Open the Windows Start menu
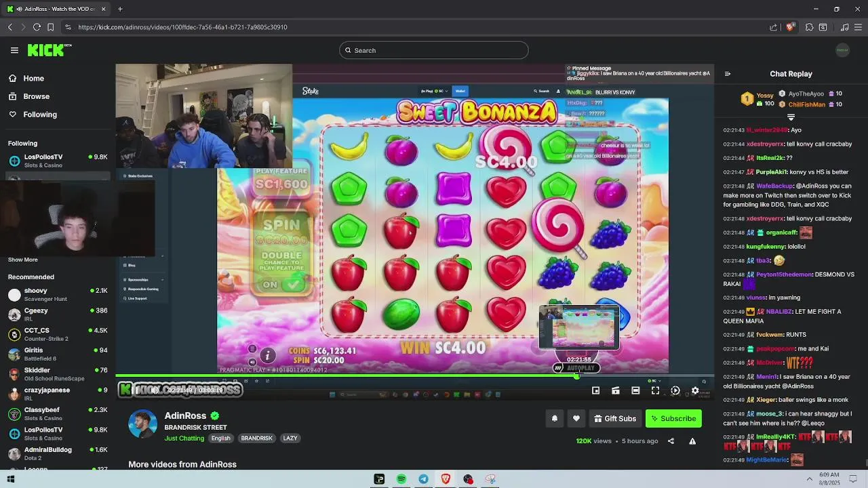 coord(10,479)
